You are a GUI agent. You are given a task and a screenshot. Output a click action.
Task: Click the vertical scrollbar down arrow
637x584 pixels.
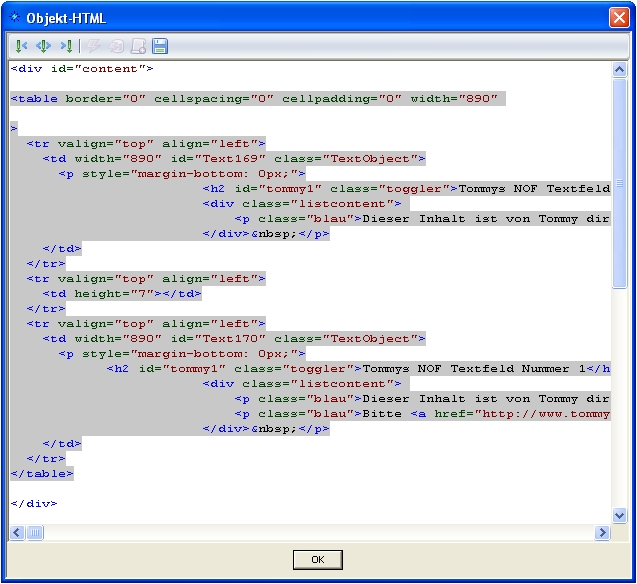click(619, 515)
